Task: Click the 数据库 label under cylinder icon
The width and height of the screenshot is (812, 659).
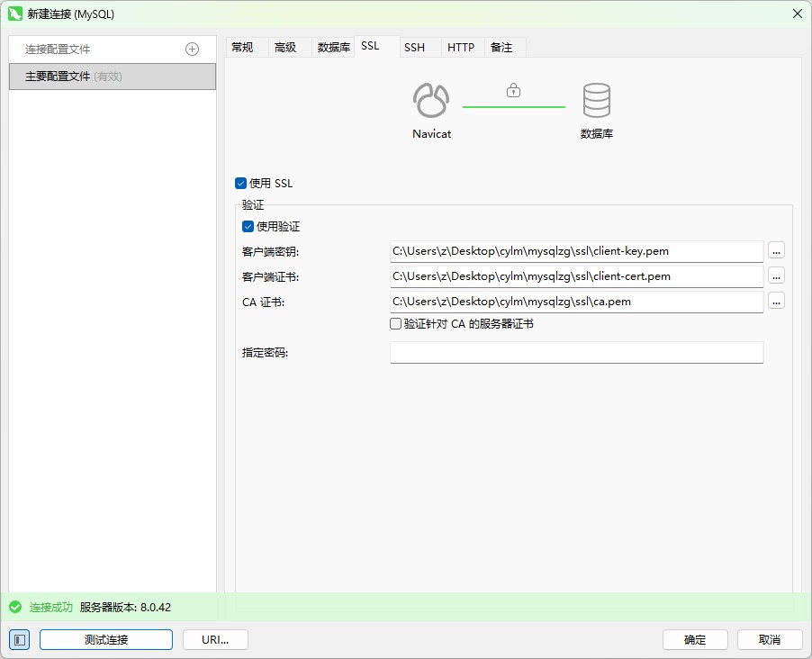Action: point(597,133)
